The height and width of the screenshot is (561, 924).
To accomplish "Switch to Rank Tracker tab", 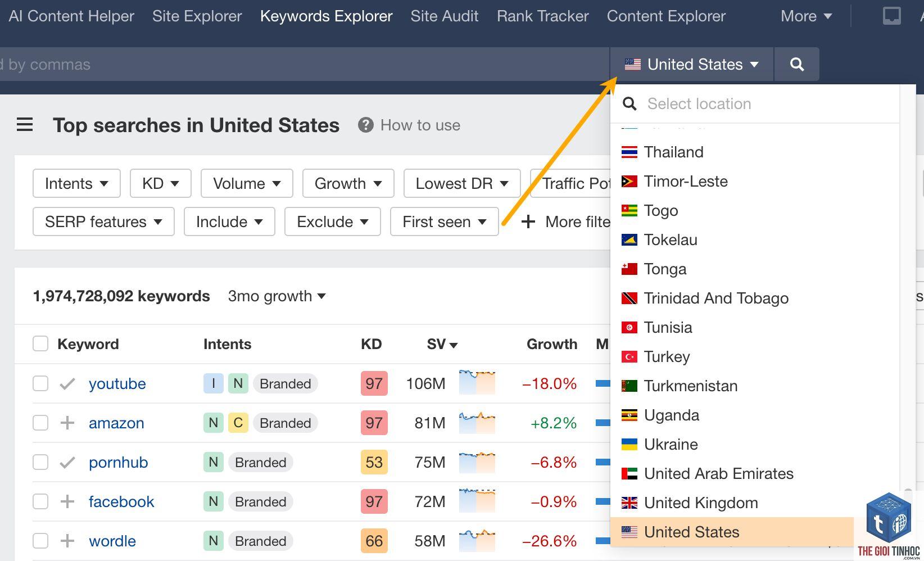I will click(543, 16).
